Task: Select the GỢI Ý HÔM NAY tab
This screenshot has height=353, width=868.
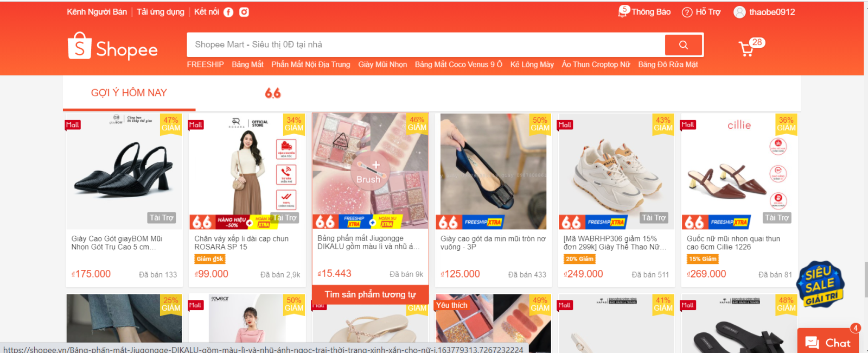Action: coord(129,93)
